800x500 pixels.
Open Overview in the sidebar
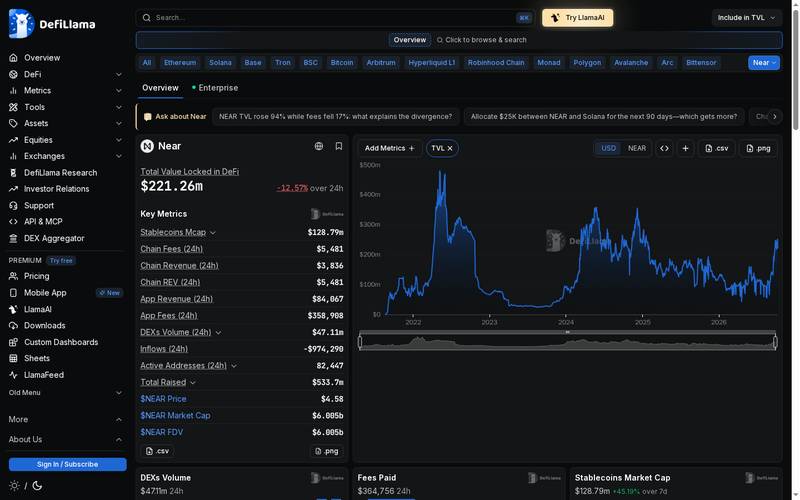[x=42, y=58]
